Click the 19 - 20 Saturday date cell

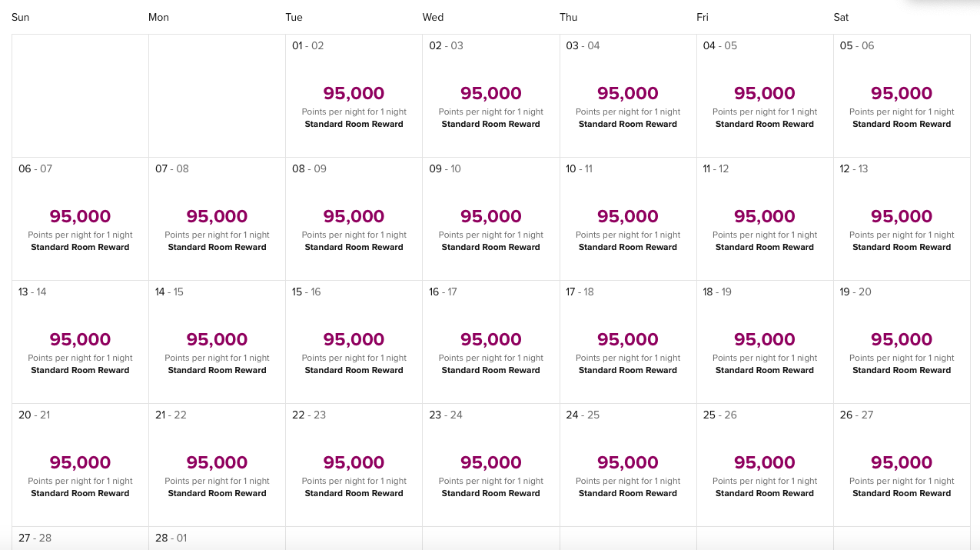[x=901, y=342]
